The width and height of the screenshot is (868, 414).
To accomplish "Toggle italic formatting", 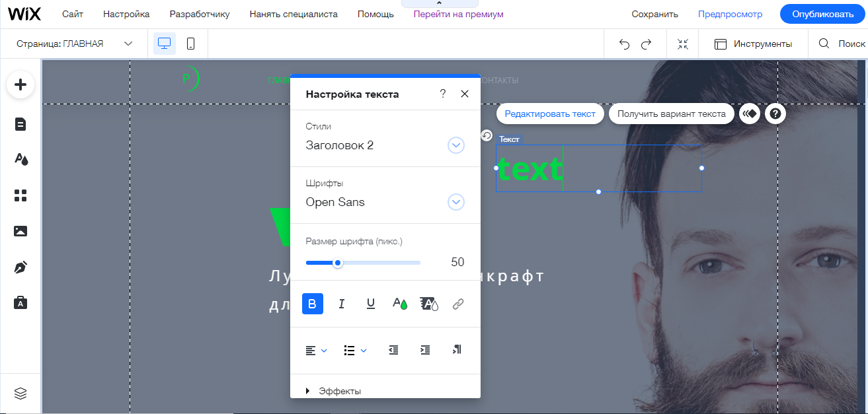I will coord(342,304).
